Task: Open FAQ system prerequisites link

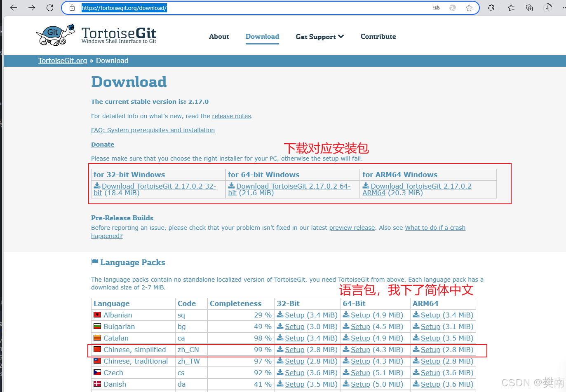Action: (153, 130)
